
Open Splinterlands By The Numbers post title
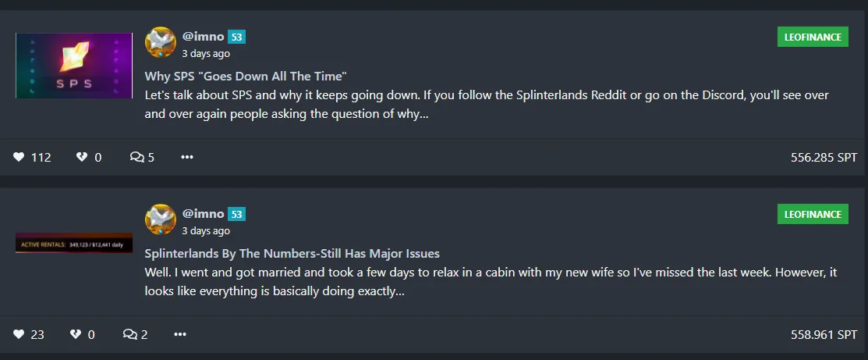[x=292, y=254]
